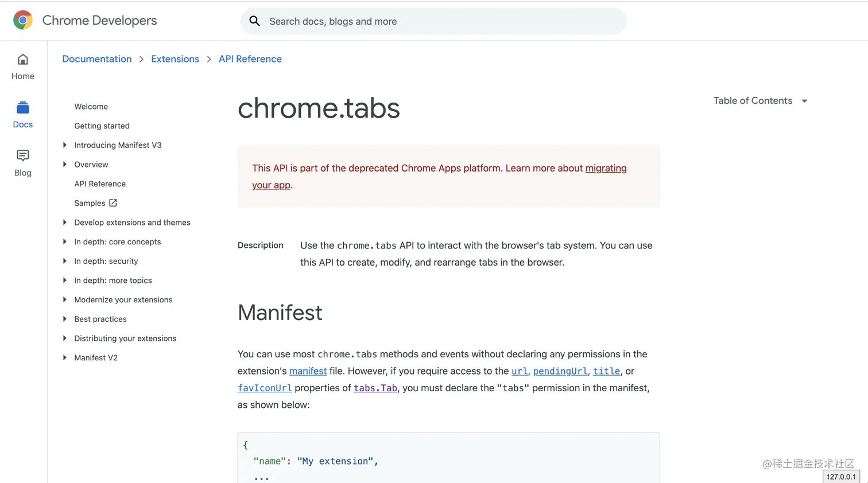The height and width of the screenshot is (483, 868).
Task: Click the external-link icon beside Samples
Action: click(x=113, y=203)
